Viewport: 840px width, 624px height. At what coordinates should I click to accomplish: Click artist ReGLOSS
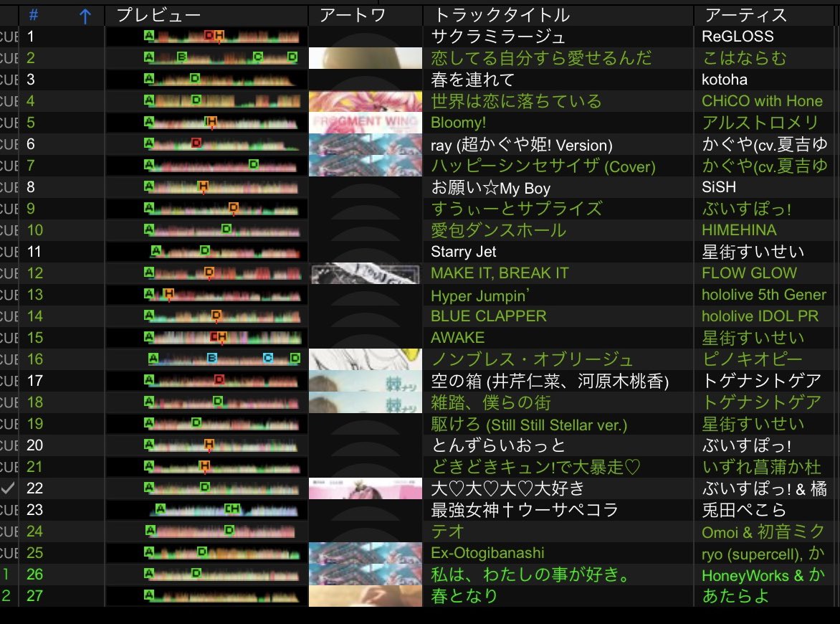coord(738,37)
